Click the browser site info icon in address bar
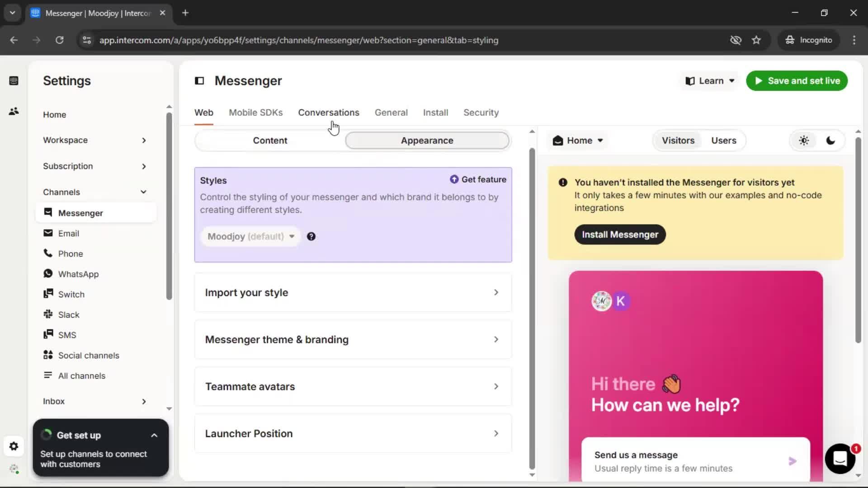The image size is (868, 488). [87, 40]
